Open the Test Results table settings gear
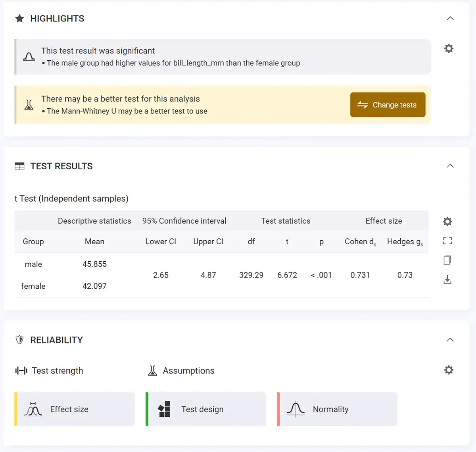The height and width of the screenshot is (452, 476). coord(447,222)
